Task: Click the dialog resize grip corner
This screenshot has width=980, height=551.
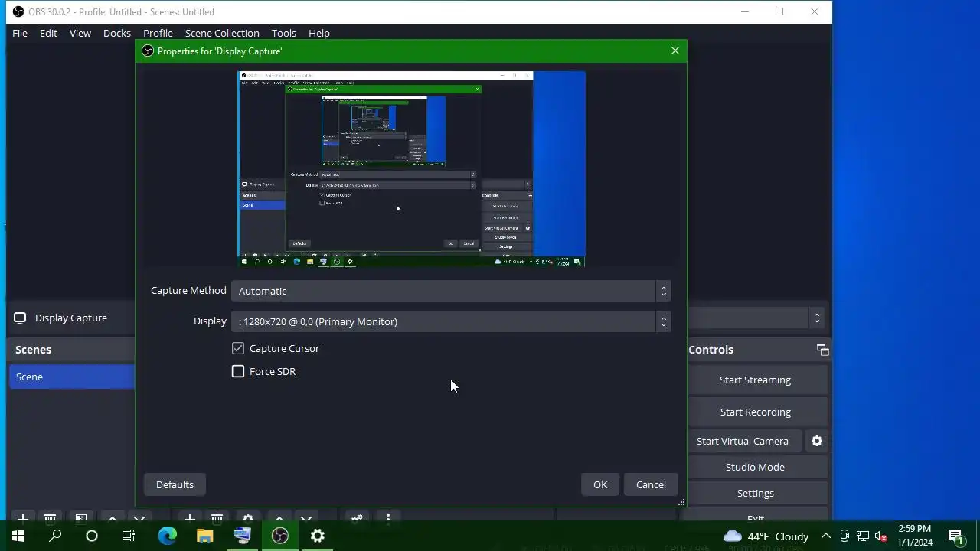Action: pos(681,503)
